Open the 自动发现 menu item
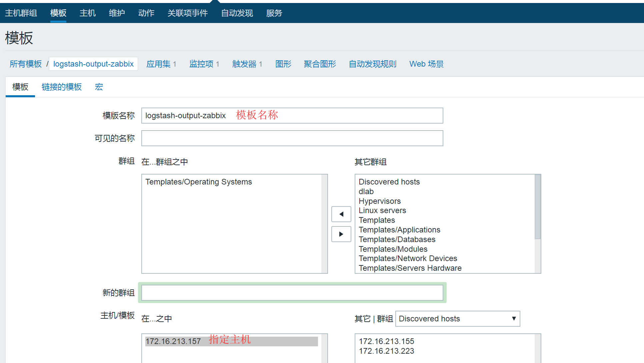The height and width of the screenshot is (363, 644). tap(237, 13)
